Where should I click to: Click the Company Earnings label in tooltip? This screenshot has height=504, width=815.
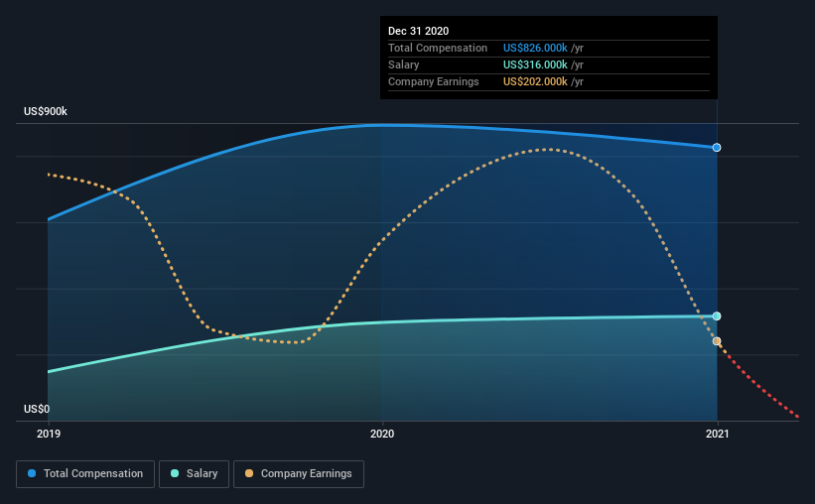[x=434, y=81]
